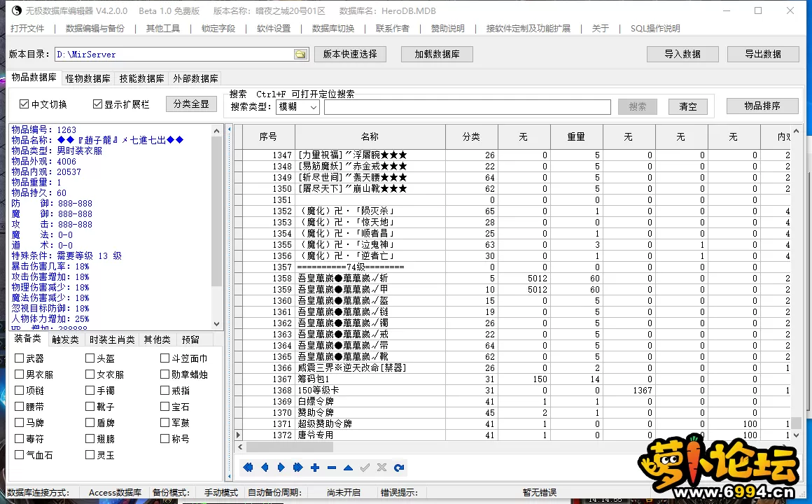Go to next record navigator arrow
Screen dimensions: 812x504
click(281, 468)
